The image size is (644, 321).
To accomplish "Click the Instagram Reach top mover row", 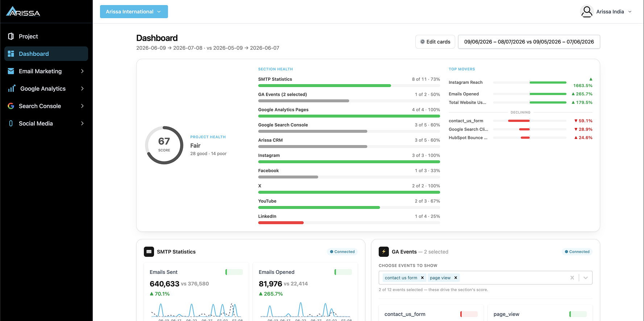I will point(520,82).
